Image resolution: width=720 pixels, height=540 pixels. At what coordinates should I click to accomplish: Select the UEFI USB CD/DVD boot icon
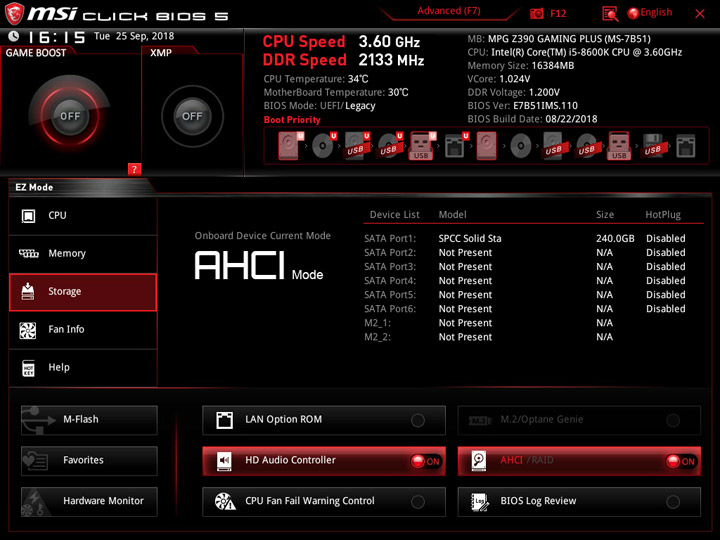[x=390, y=146]
